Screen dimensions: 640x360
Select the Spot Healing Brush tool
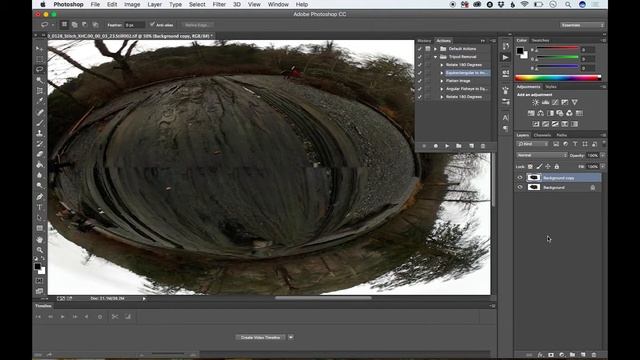click(40, 112)
